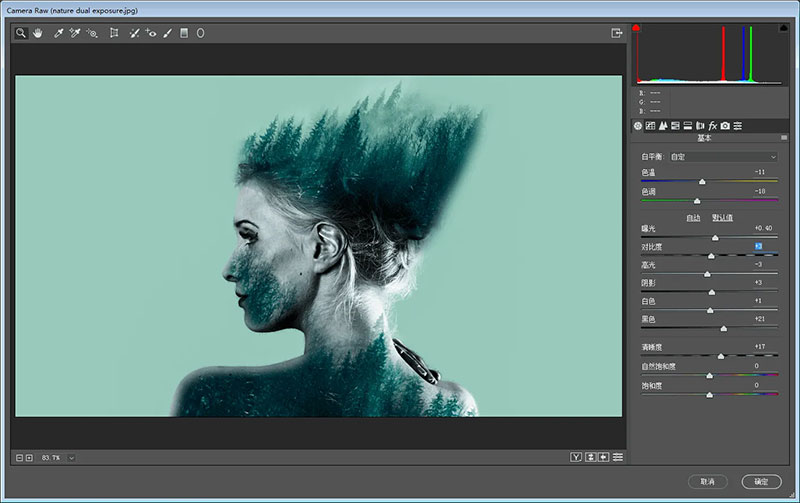Toggle shadow clipping warning in histogram
The height and width of the screenshot is (503, 800).
(x=637, y=28)
